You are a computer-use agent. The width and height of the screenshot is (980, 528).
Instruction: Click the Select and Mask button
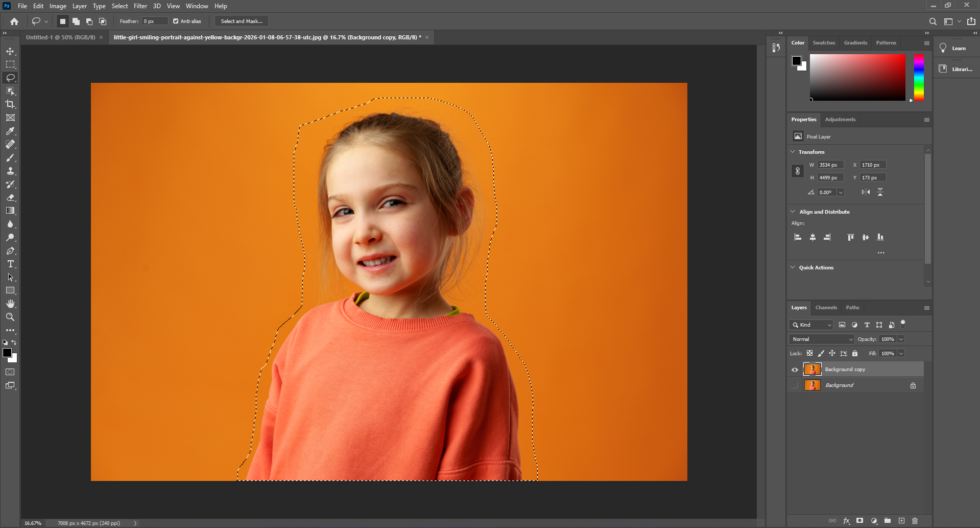[x=241, y=21]
